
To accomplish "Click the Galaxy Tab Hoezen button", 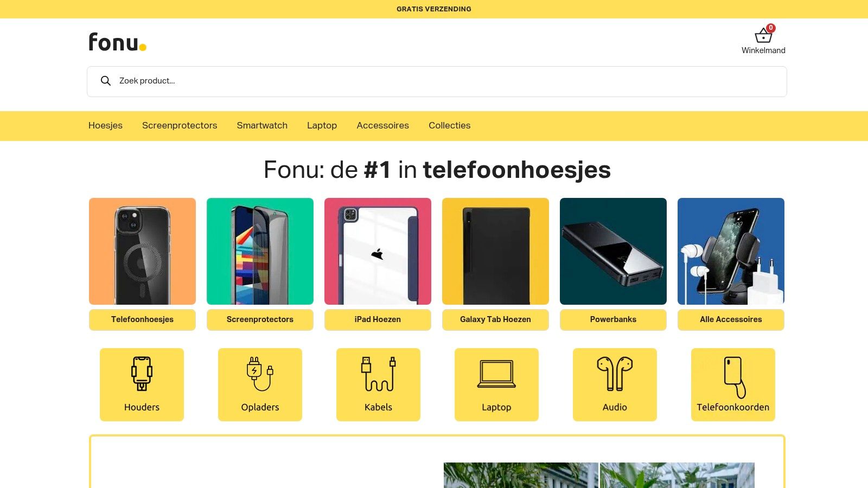I will (495, 319).
